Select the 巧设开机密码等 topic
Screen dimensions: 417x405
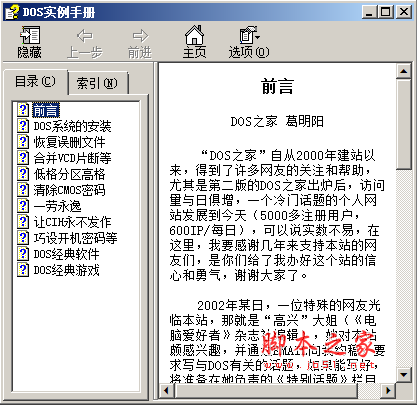click(75, 238)
